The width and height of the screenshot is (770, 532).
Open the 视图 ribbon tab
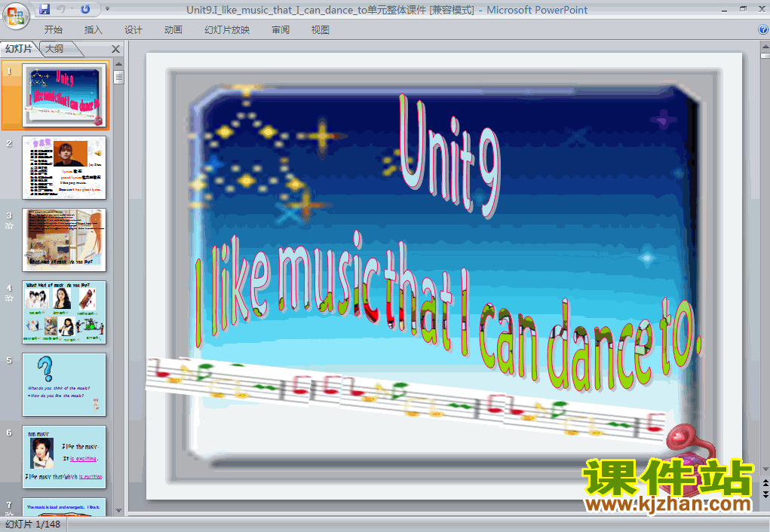coord(321,30)
